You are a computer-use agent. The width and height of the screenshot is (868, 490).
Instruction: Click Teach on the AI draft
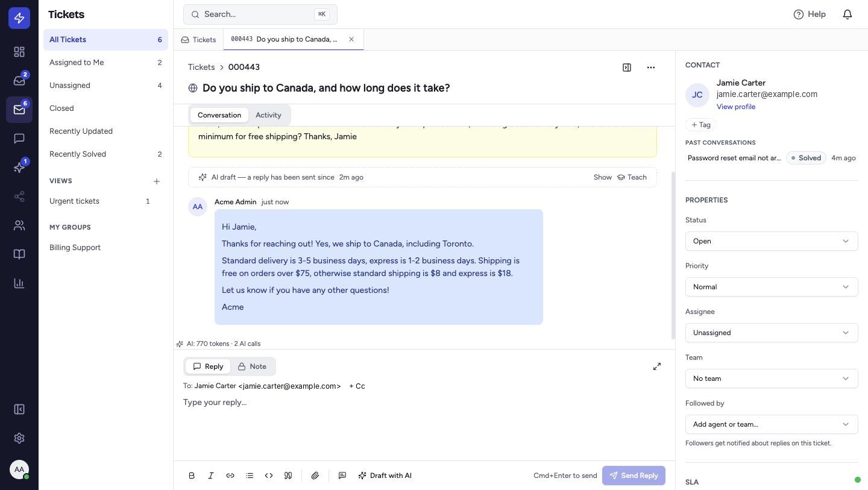pyautogui.click(x=632, y=177)
